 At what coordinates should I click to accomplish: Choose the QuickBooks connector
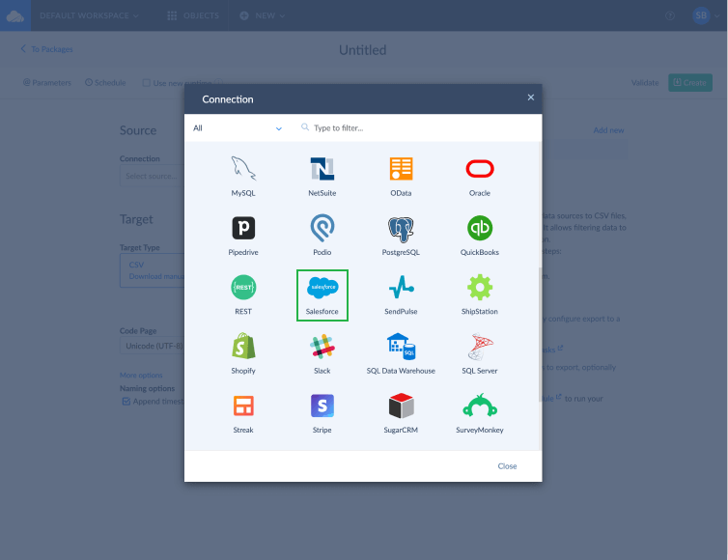point(480,236)
